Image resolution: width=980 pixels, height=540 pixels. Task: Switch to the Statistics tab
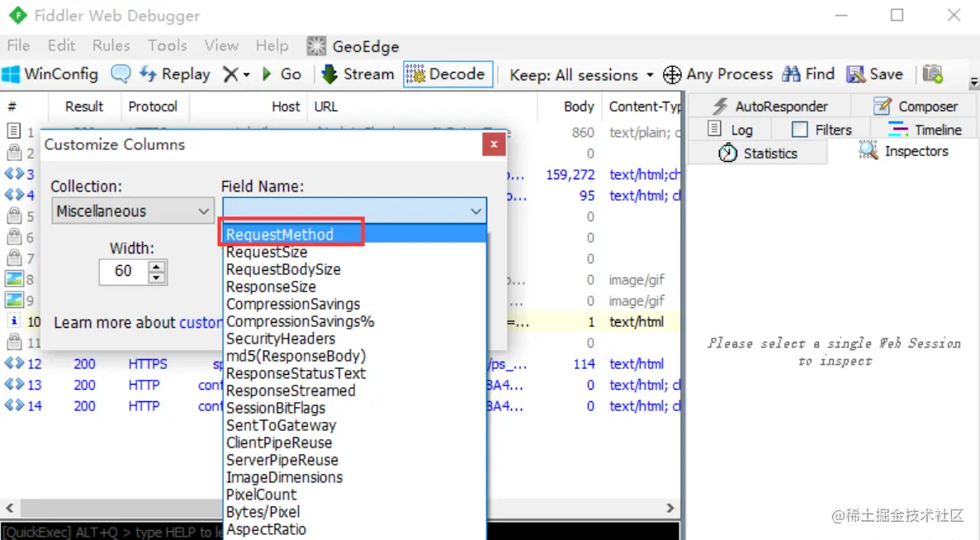pos(758,153)
